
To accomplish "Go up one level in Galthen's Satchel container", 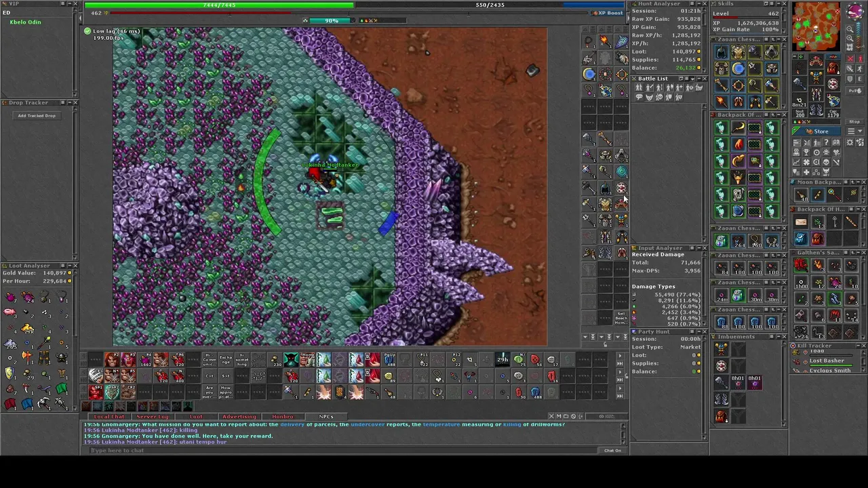I will tap(852, 252).
